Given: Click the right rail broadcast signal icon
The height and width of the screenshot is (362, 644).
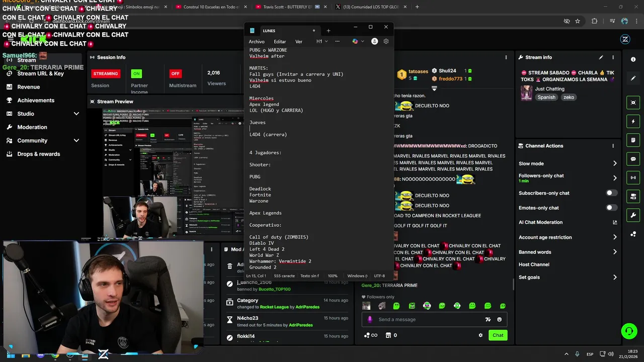Looking at the screenshot, I should pos(633,177).
